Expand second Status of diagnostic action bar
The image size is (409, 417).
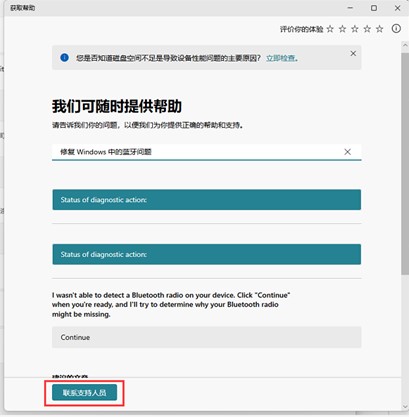point(206,254)
